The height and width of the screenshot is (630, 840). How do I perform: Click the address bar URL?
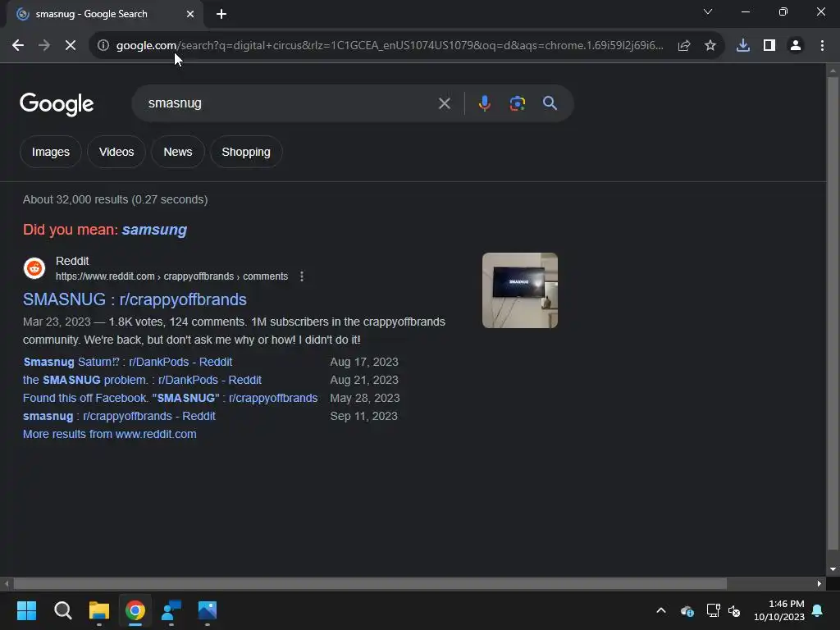coord(390,46)
